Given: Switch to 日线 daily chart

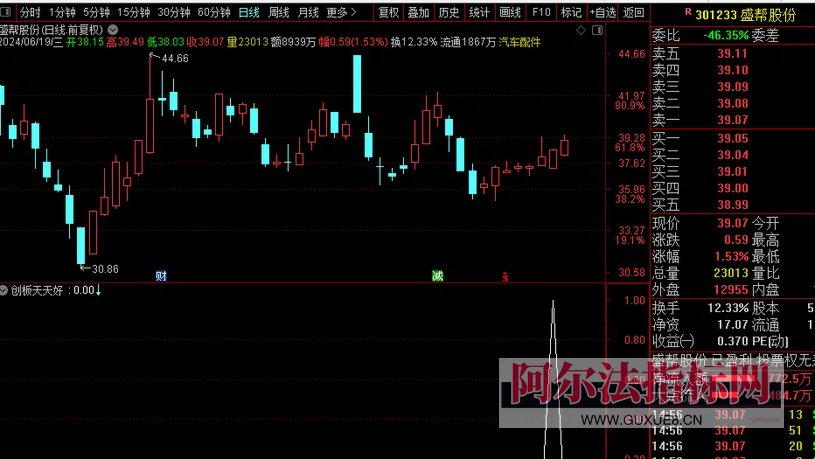Looking at the screenshot, I should 249,12.
